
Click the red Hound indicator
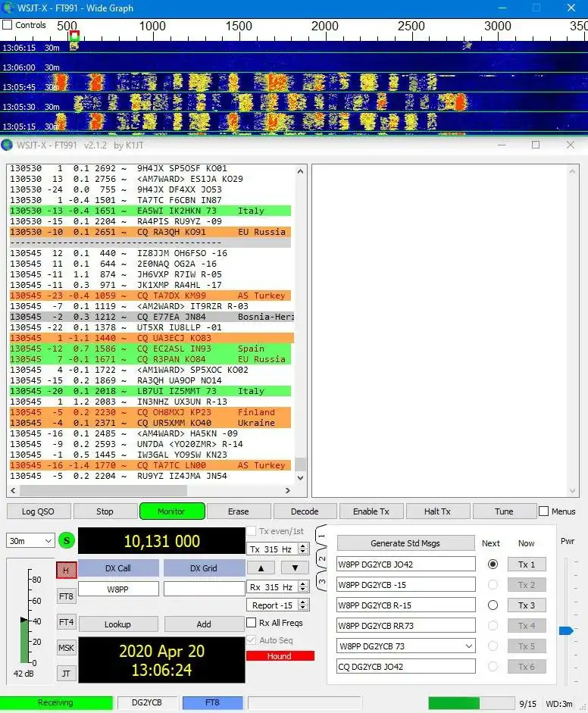(280, 655)
